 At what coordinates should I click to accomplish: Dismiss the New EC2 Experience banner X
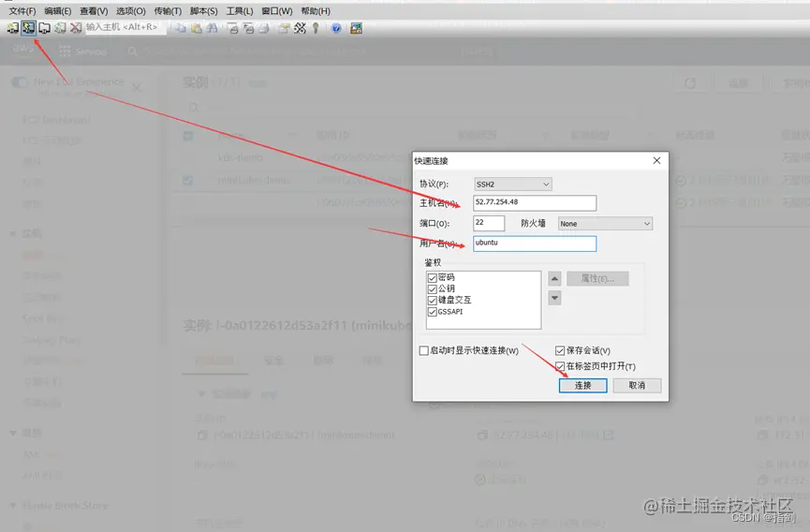tap(137, 88)
